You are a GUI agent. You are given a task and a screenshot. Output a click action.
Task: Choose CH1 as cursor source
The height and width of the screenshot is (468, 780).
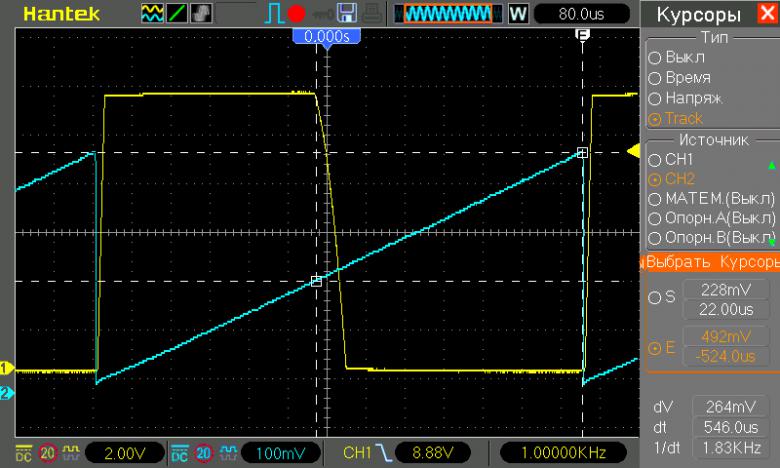[x=653, y=159]
